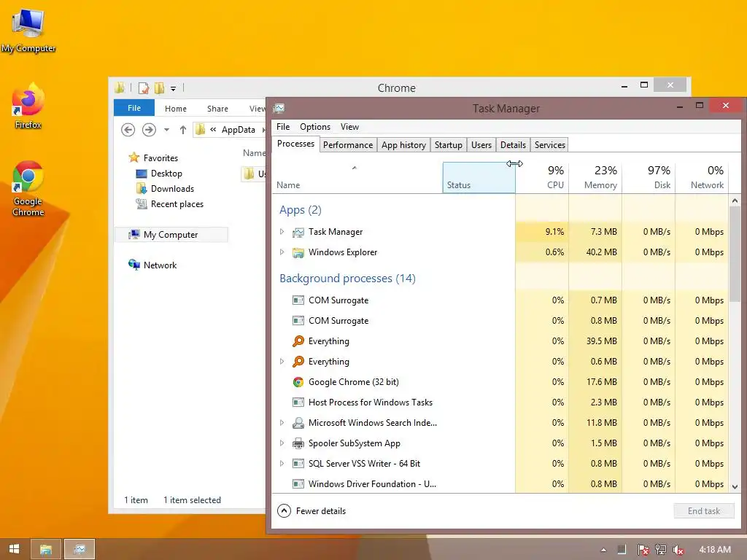
Task: Click the network tray icon
Action: tap(661, 550)
